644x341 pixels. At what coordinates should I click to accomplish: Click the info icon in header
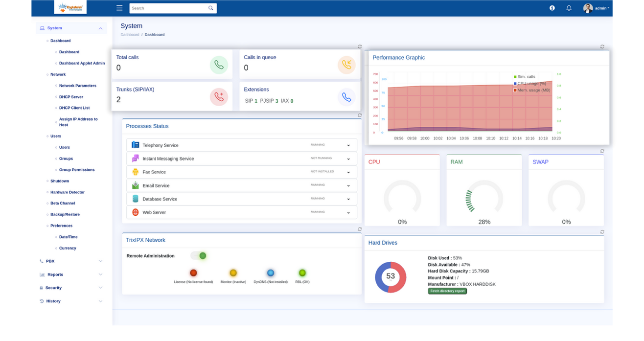tap(552, 8)
